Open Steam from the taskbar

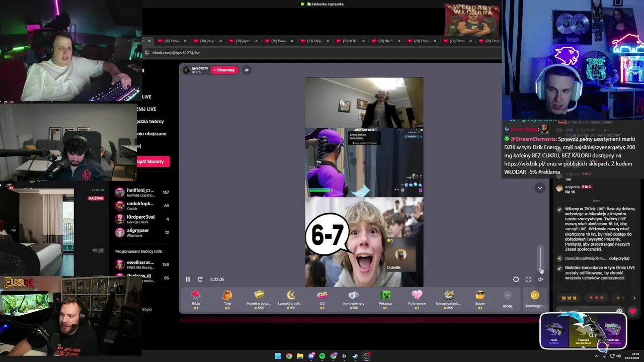coord(355,356)
